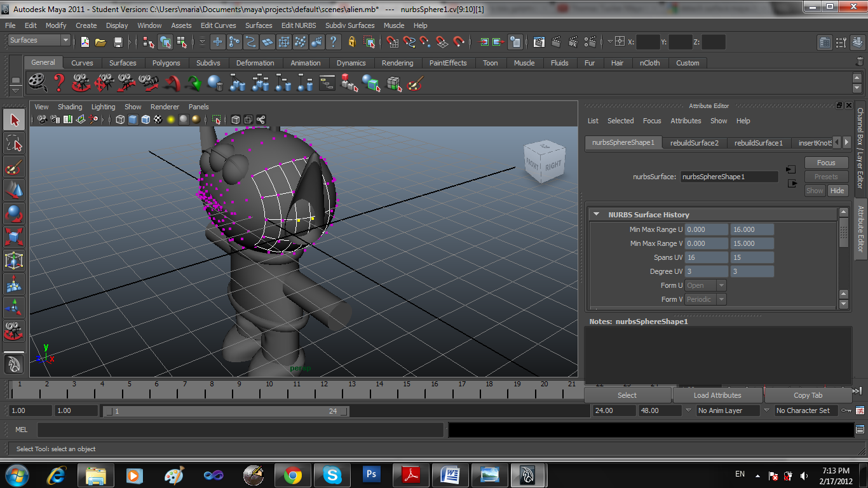This screenshot has width=868, height=488.
Task: Select the arrow Select Tool in toolbox
Action: click(14, 119)
